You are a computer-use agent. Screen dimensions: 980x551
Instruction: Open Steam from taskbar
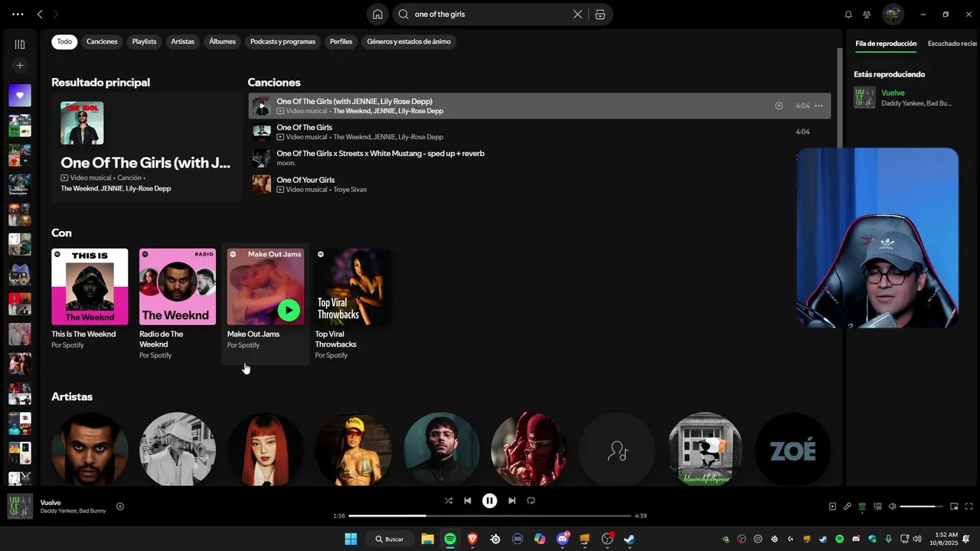pos(629,539)
